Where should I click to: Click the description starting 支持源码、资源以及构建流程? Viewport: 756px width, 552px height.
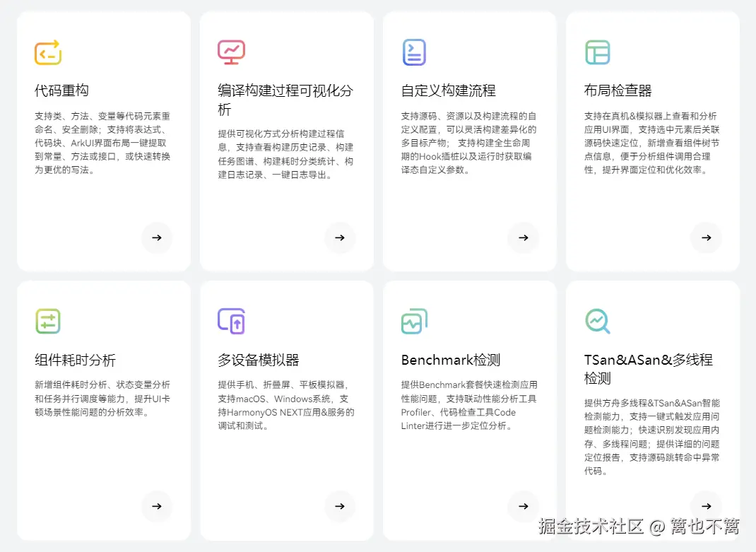point(468,143)
